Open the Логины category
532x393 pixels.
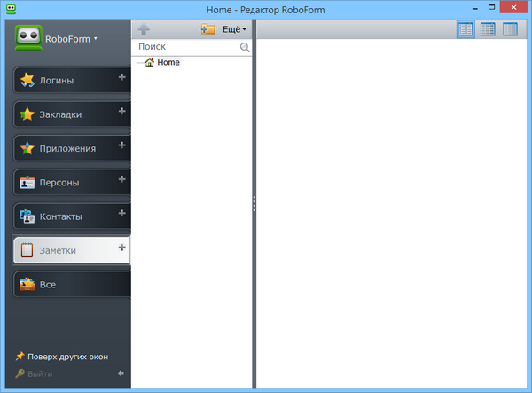72,80
